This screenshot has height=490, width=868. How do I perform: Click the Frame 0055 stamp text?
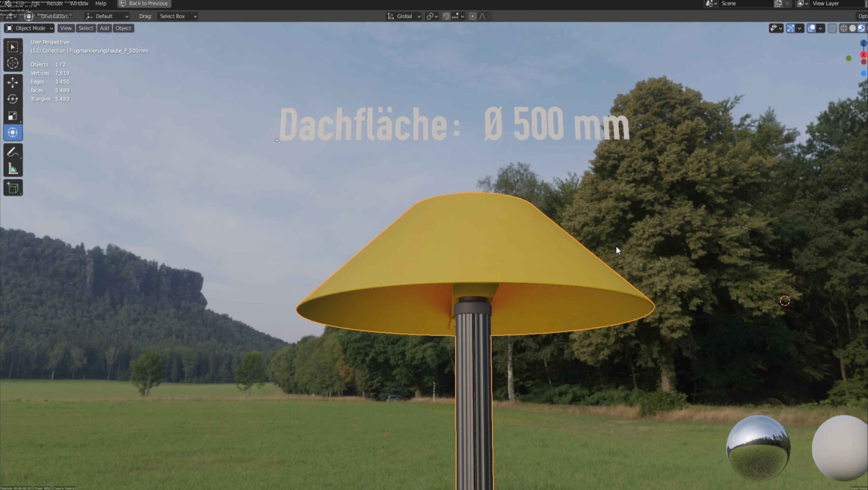[42, 488]
